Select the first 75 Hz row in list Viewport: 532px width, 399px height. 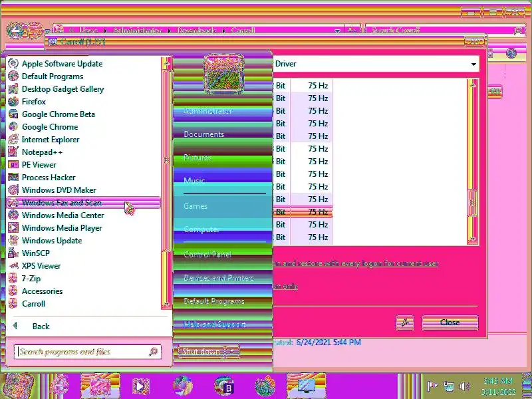click(303, 86)
